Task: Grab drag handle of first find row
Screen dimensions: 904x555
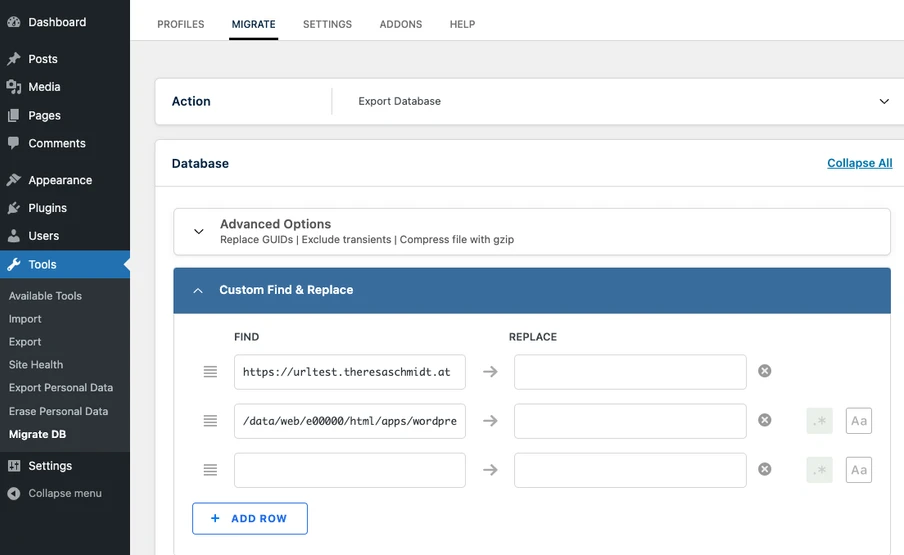Action: tap(210, 372)
